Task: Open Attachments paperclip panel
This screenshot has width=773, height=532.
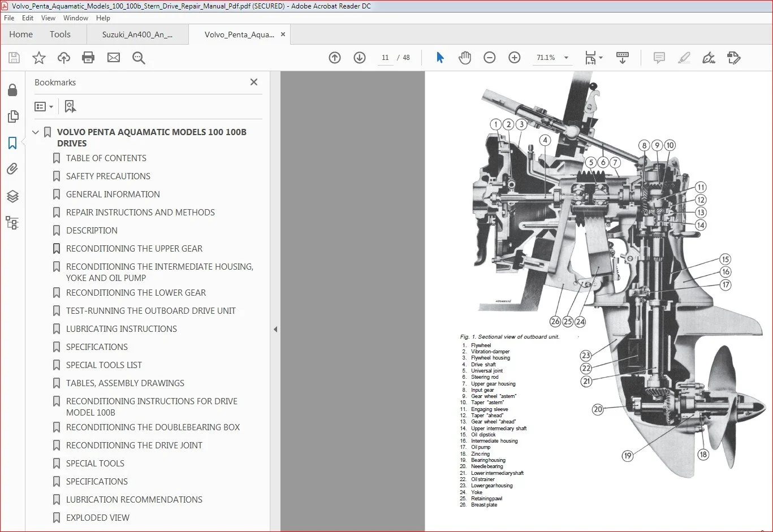Action: tap(12, 169)
